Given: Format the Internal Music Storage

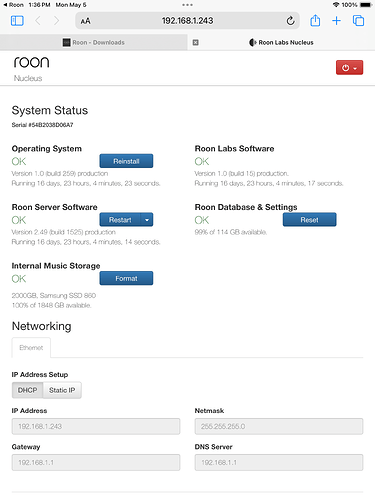Looking at the screenshot, I should 126,278.
